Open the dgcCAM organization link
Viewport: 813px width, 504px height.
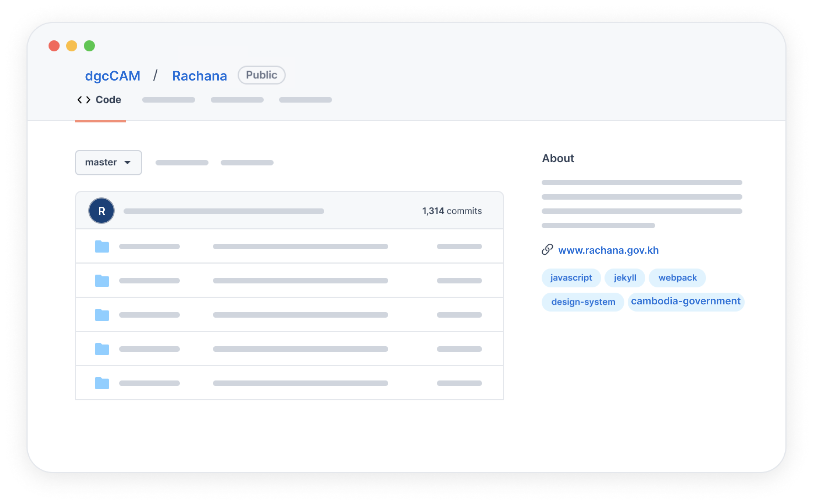click(x=113, y=76)
